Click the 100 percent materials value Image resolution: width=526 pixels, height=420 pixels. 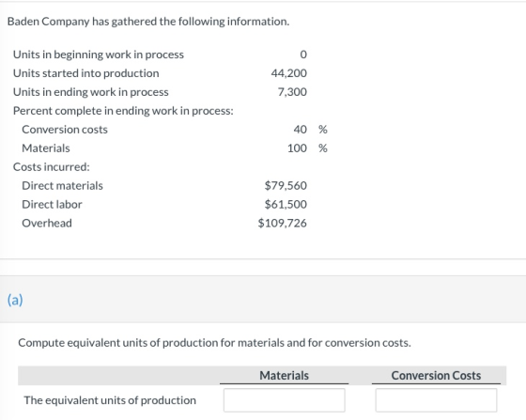click(x=297, y=148)
